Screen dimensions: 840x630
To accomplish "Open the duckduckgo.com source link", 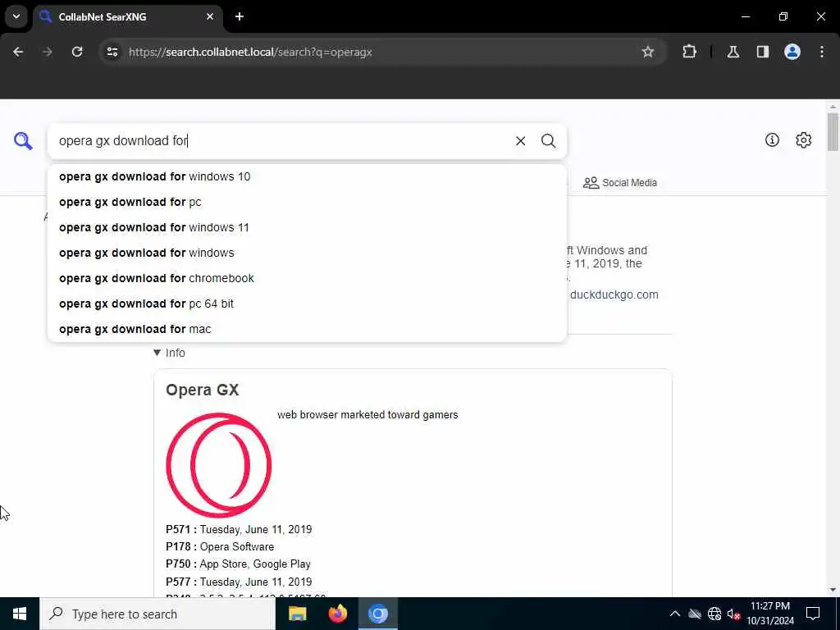I will tap(614, 294).
